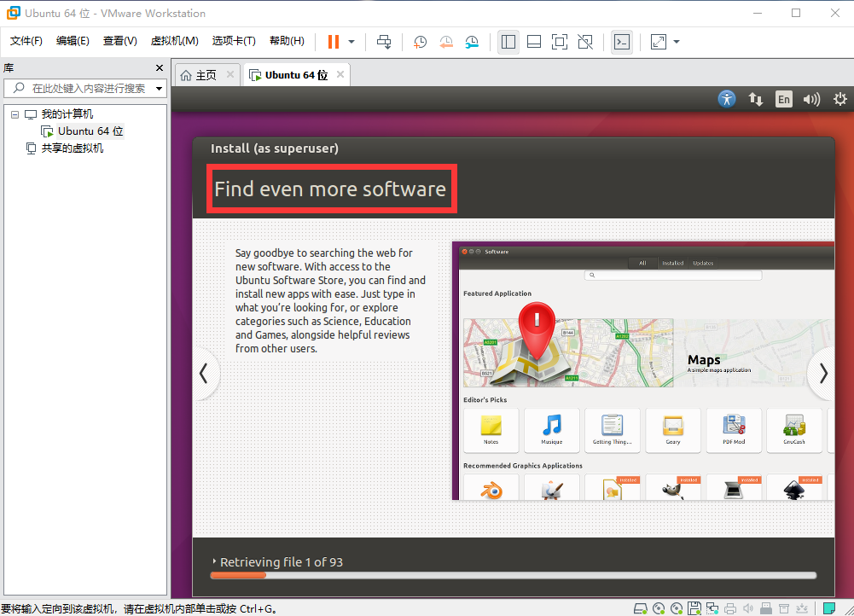Click the sound card status icon
Viewport: 854px width, 616px height.
coord(748,608)
